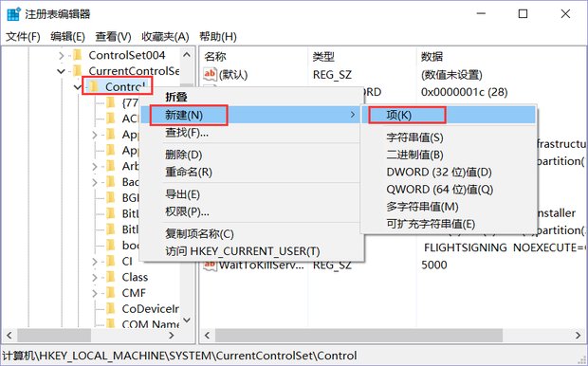Click the Control key folder icon
The image size is (588, 366).
pos(94,86)
